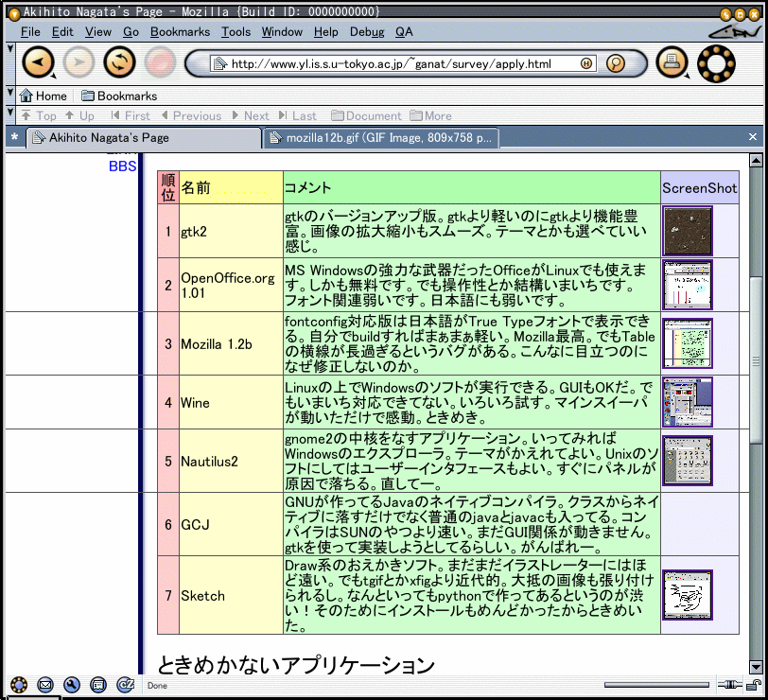This screenshot has width=768, height=700.
Task: Click the status bar progress meter
Action: tap(656, 685)
